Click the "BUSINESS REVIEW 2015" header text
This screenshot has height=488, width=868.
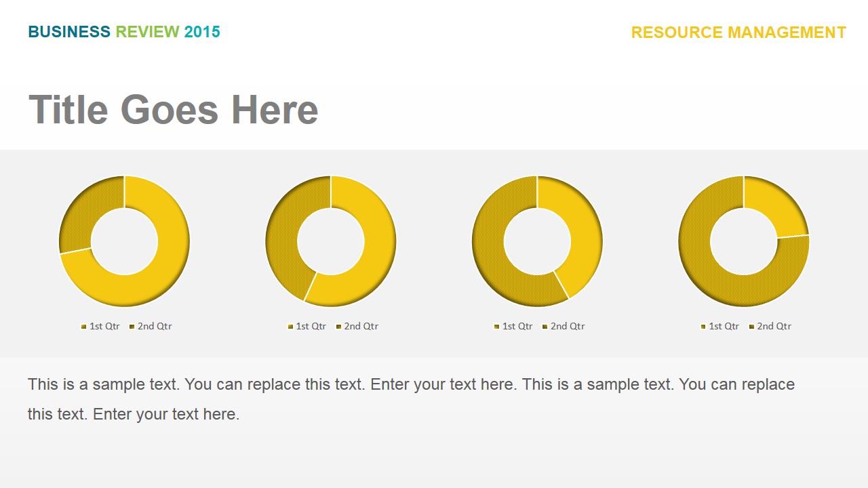point(124,32)
